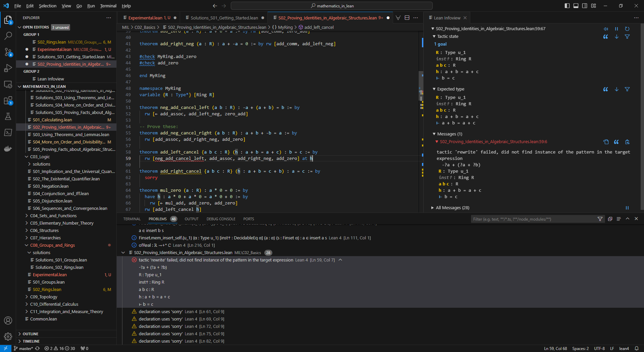Expand All Messages (28) in Infoview

point(450,208)
